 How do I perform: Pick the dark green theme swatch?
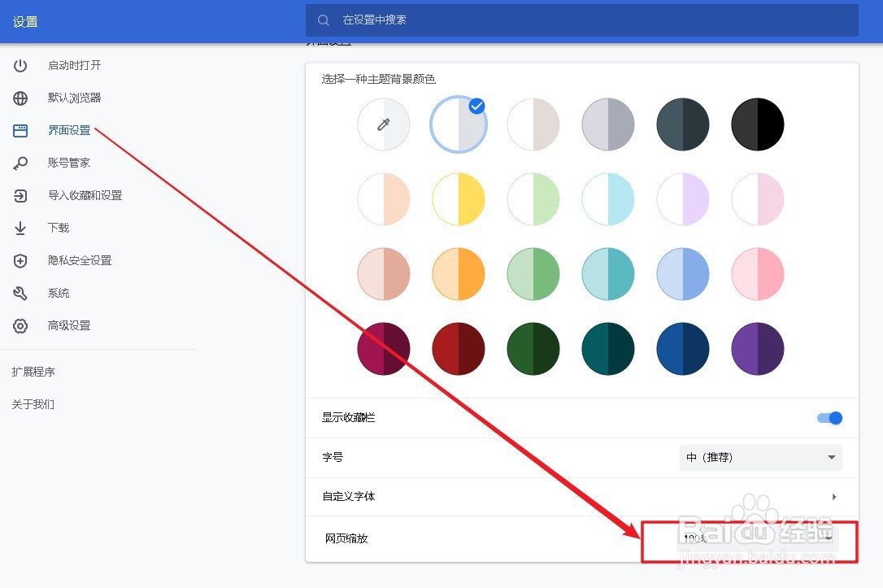[x=533, y=349]
